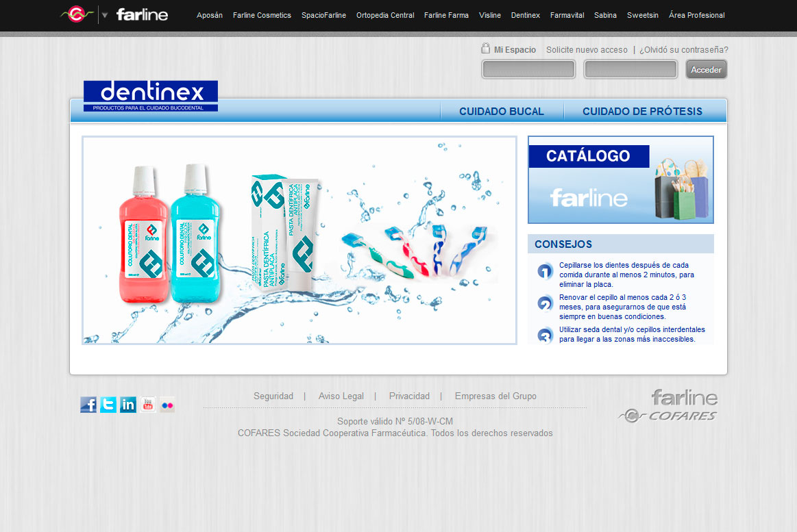Open Farline's Facebook page icon
Image resolution: width=797 pixels, height=532 pixels.
[88, 404]
